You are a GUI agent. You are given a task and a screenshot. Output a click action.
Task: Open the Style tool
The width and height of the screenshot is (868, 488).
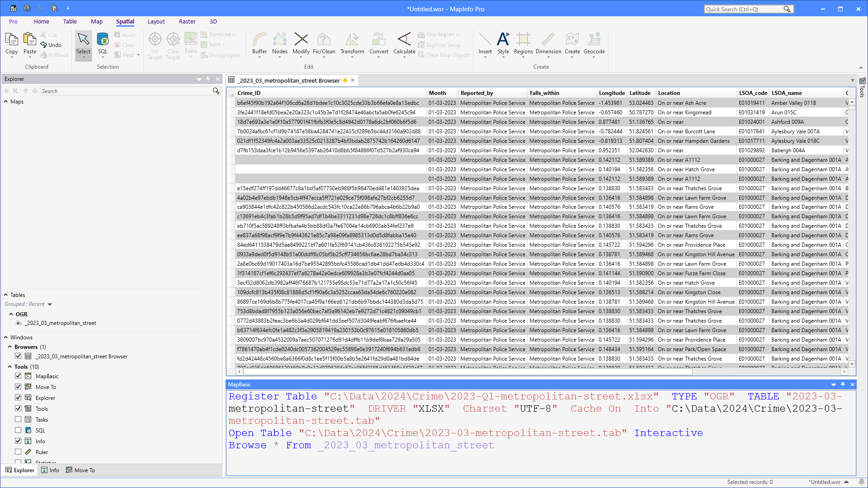coord(503,44)
